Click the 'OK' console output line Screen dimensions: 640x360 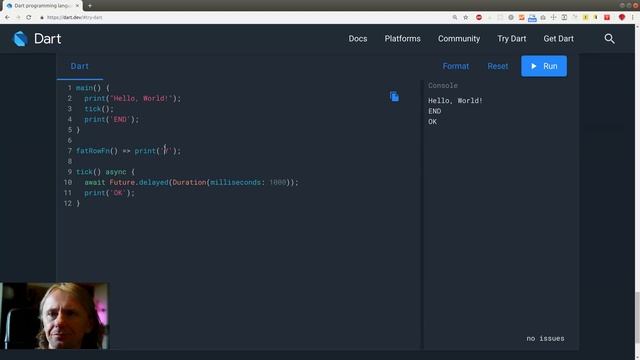[x=432, y=122]
